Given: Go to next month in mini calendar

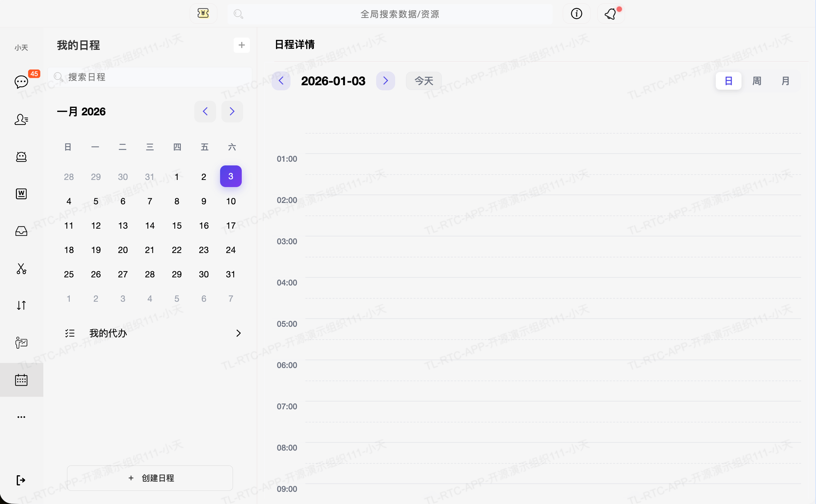Looking at the screenshot, I should click(x=232, y=111).
